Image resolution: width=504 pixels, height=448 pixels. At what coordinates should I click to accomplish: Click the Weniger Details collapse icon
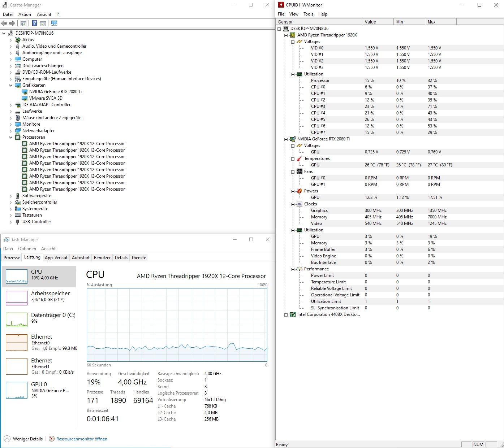tap(7, 439)
